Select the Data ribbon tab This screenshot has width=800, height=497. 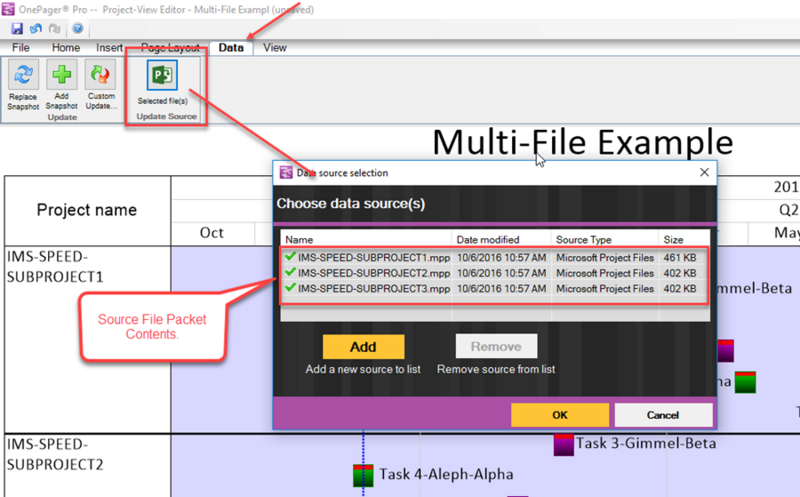coord(231,47)
